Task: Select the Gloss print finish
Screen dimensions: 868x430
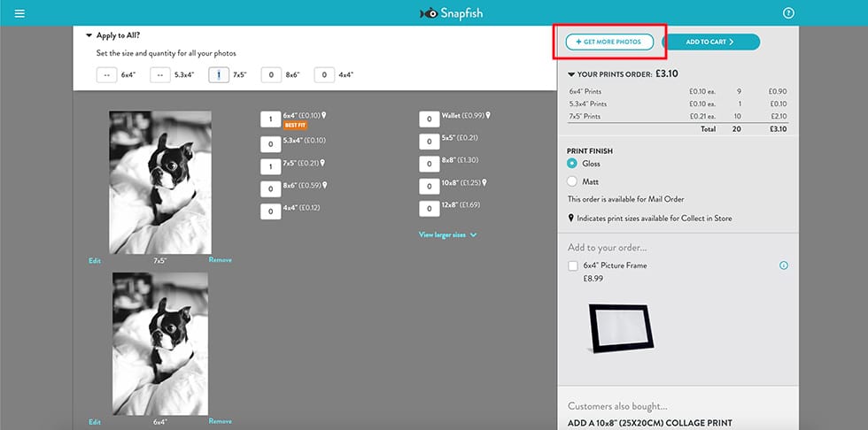Action: click(x=572, y=164)
